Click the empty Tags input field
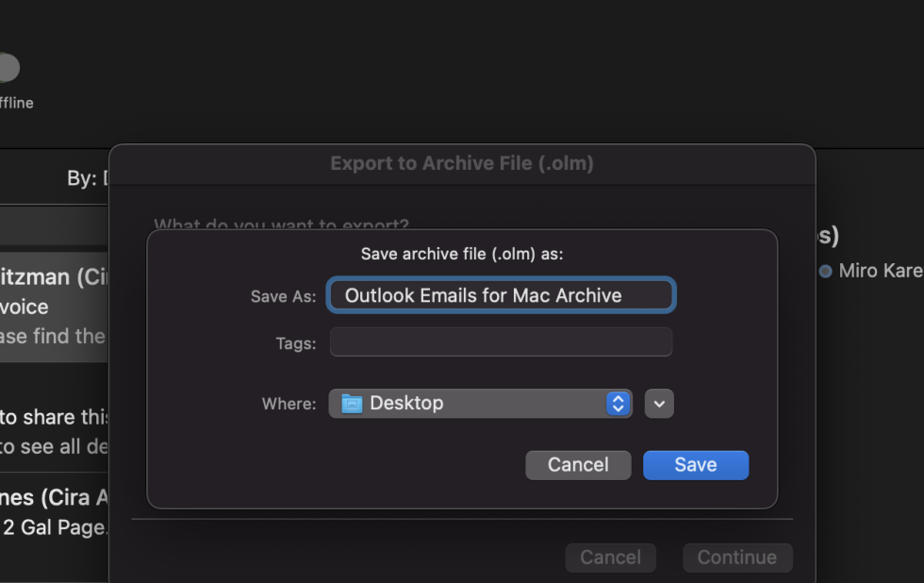This screenshot has height=583, width=924. tap(501, 341)
